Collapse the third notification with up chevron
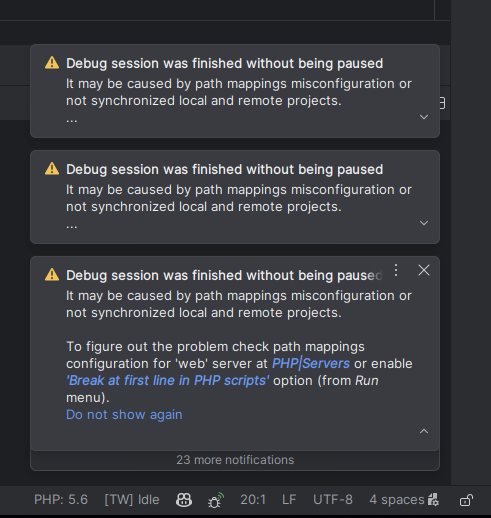Screen dimensions: 491x518 click(x=424, y=431)
